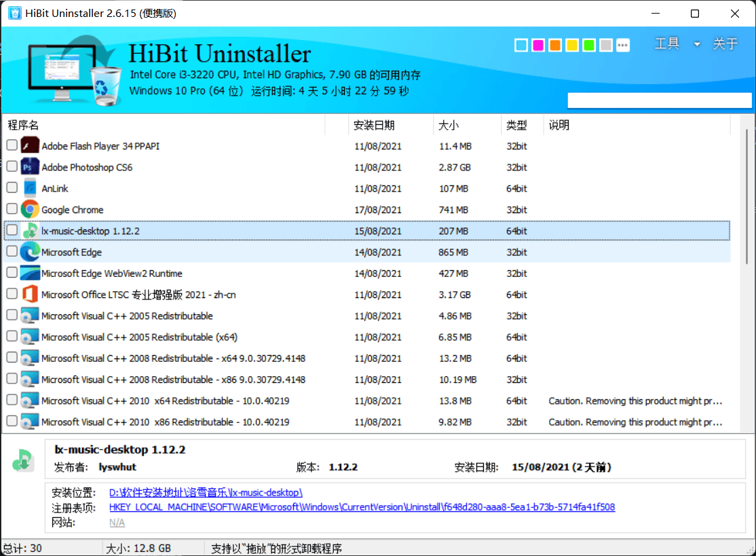Open the 工具 menu

point(667,43)
